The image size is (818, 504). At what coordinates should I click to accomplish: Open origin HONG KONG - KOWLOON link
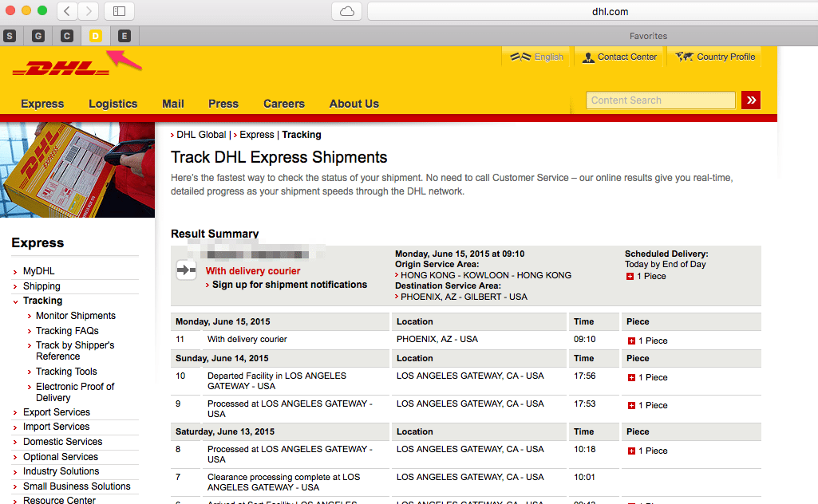[486, 275]
